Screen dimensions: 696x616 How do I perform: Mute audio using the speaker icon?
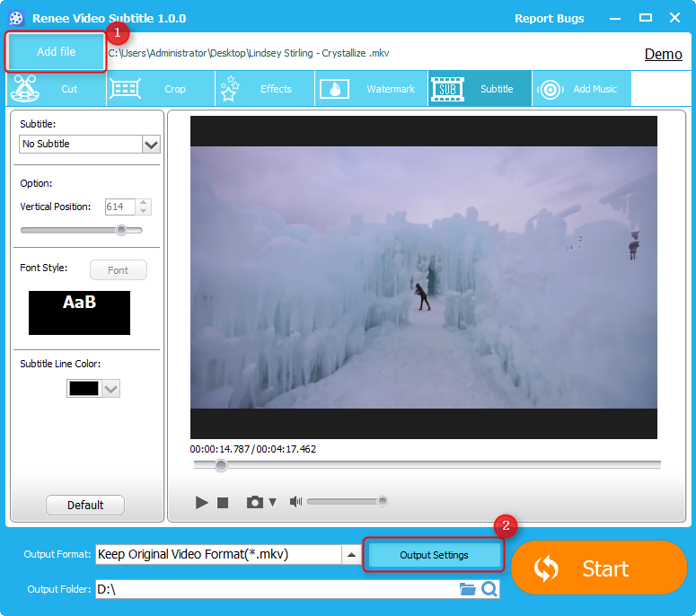point(295,502)
